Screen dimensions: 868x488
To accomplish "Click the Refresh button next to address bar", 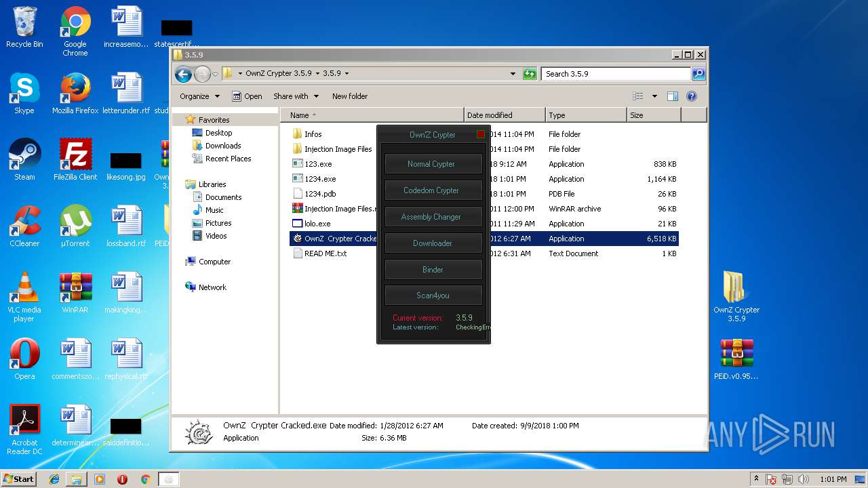I will pyautogui.click(x=530, y=74).
